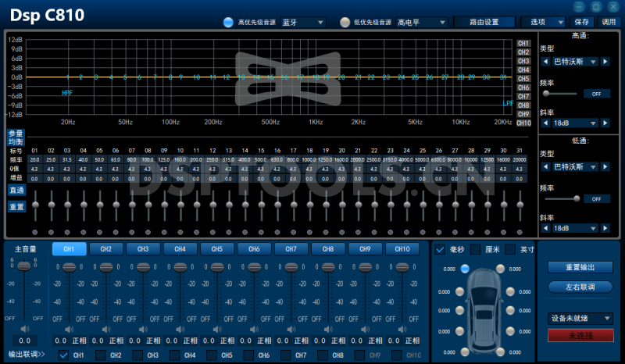
Task: Click the master volume speaker icon
Action: pos(23,329)
